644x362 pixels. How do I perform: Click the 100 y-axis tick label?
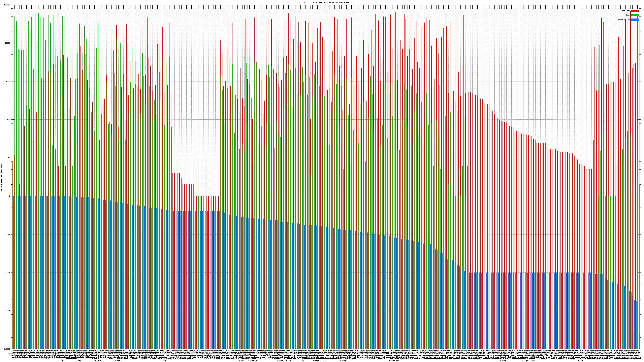pos(9,120)
